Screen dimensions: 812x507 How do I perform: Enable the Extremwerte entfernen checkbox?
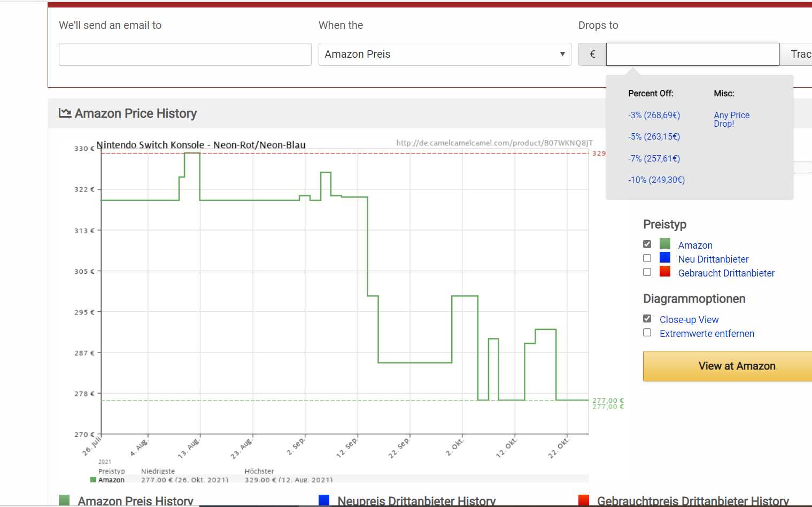coord(647,332)
